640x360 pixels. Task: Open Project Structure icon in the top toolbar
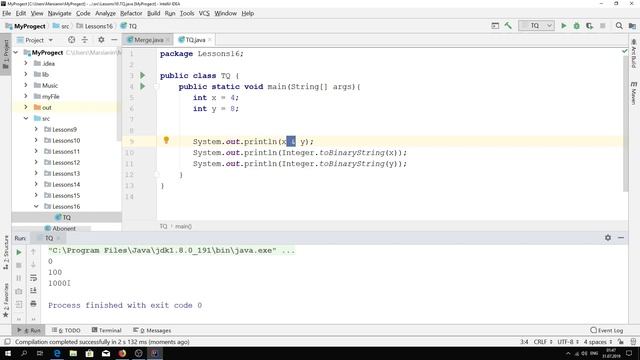632,26
